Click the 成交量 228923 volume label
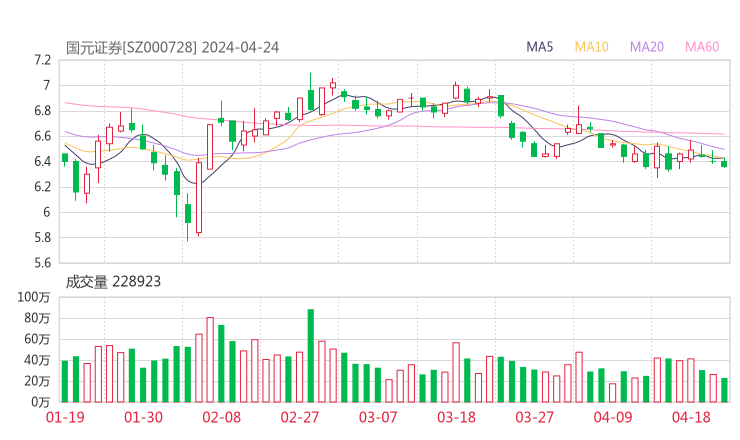 coord(113,282)
